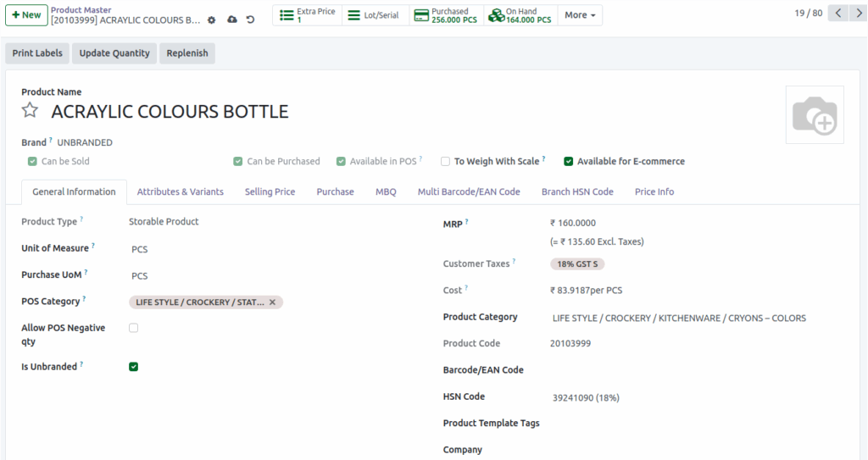Open the Purchase tab
The height and width of the screenshot is (460, 868).
[x=335, y=191]
